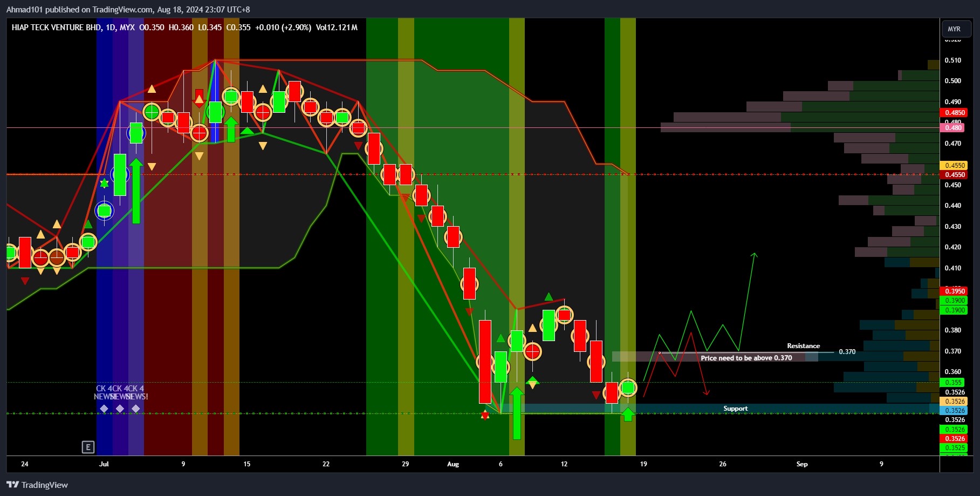Click the green 0.355 price label

(x=953, y=383)
